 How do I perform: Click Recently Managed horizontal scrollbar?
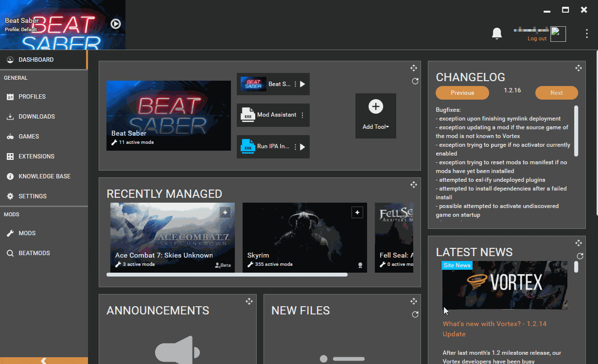click(x=227, y=275)
